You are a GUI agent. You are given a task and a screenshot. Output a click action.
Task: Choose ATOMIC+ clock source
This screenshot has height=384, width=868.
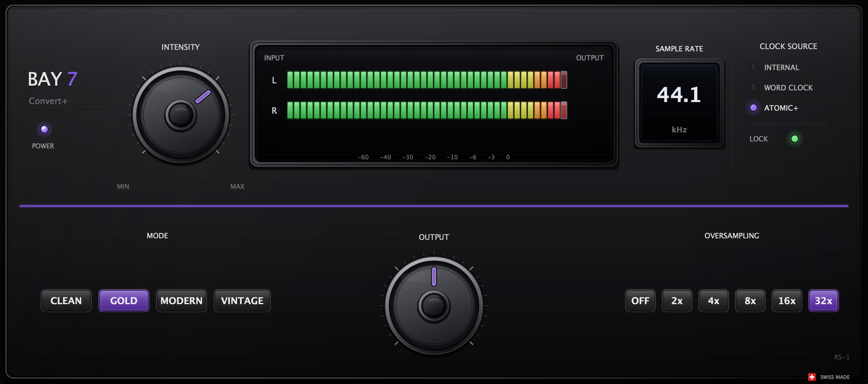(774, 108)
